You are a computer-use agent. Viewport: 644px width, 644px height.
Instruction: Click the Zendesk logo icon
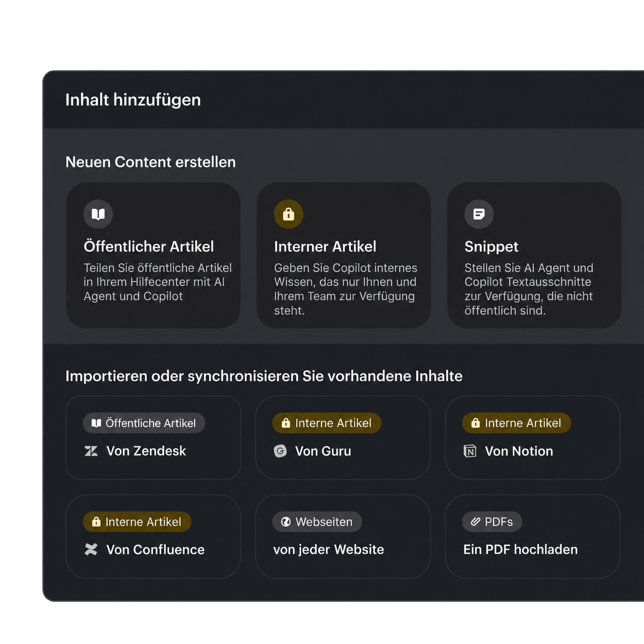pos(91,451)
